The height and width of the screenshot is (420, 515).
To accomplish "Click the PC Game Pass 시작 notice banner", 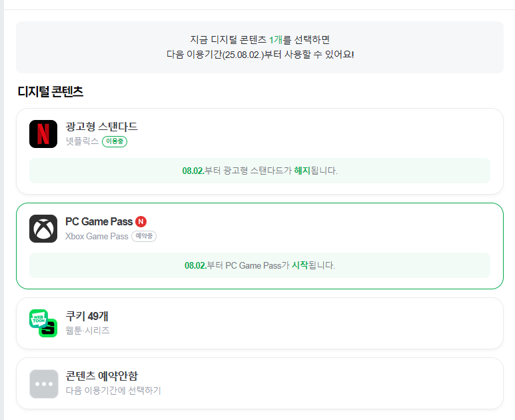I will (x=260, y=265).
